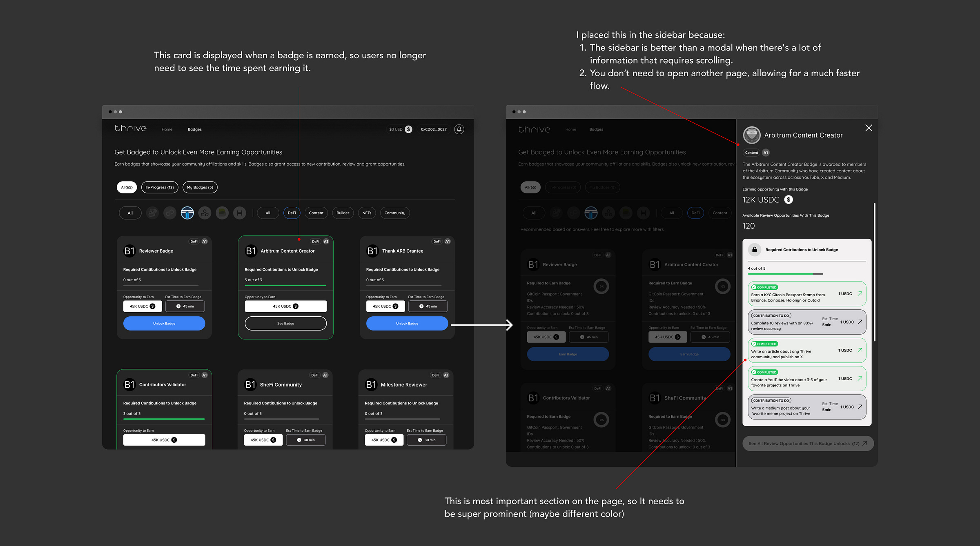The image size is (980, 546).
Task: Filter by the three-leaf community icon, left window
Action: 205,213
